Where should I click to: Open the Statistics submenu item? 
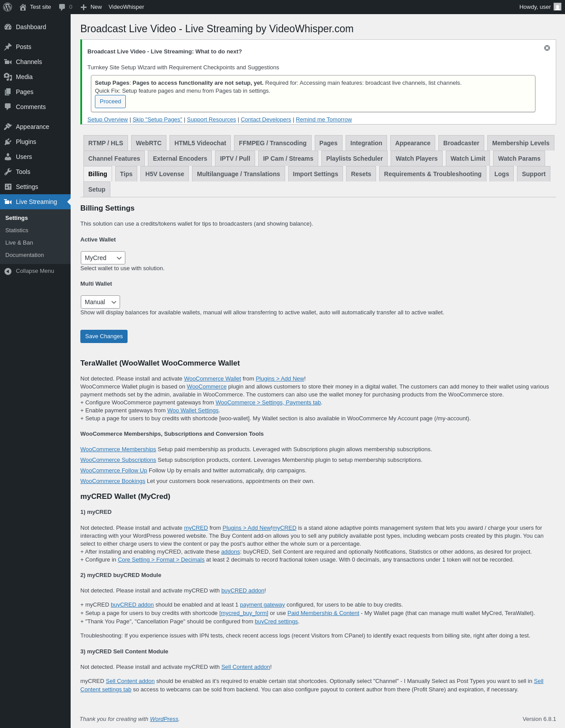pos(17,230)
